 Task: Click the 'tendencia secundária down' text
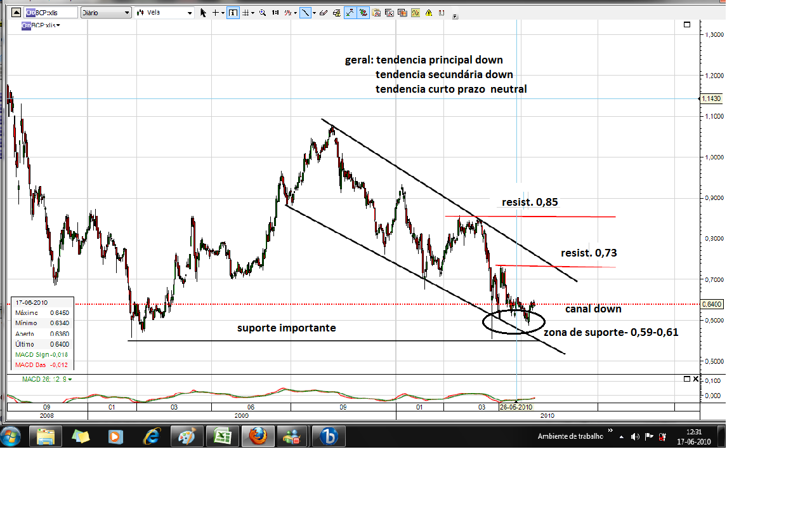[x=444, y=74]
